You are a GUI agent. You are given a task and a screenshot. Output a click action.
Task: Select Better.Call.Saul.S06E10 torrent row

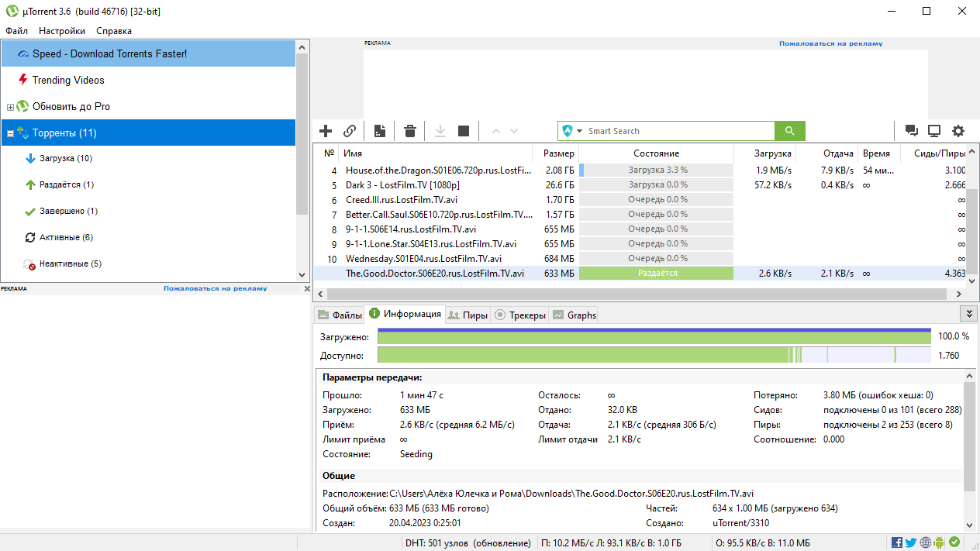tap(640, 214)
